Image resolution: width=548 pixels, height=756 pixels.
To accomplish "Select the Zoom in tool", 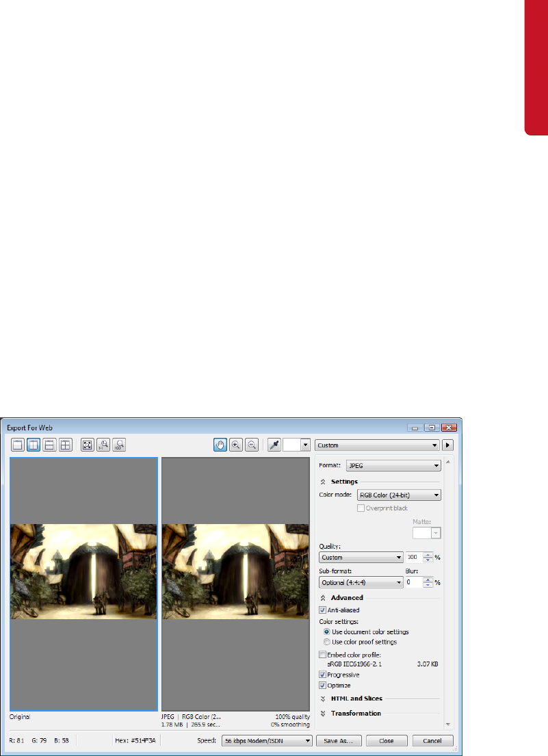I will (235, 445).
